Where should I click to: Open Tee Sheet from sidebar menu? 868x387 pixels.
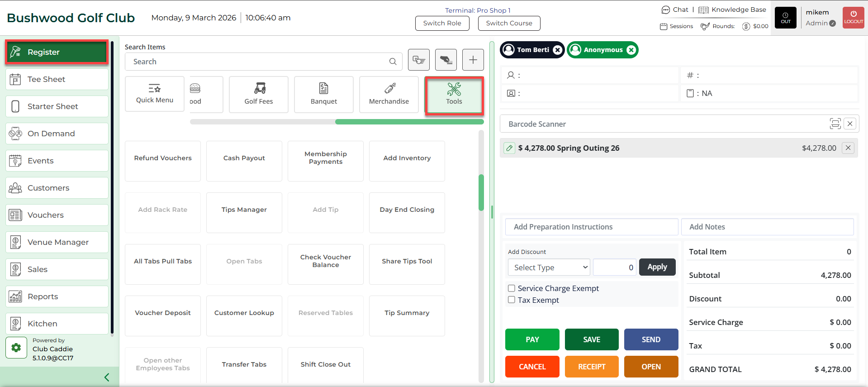[x=57, y=79]
